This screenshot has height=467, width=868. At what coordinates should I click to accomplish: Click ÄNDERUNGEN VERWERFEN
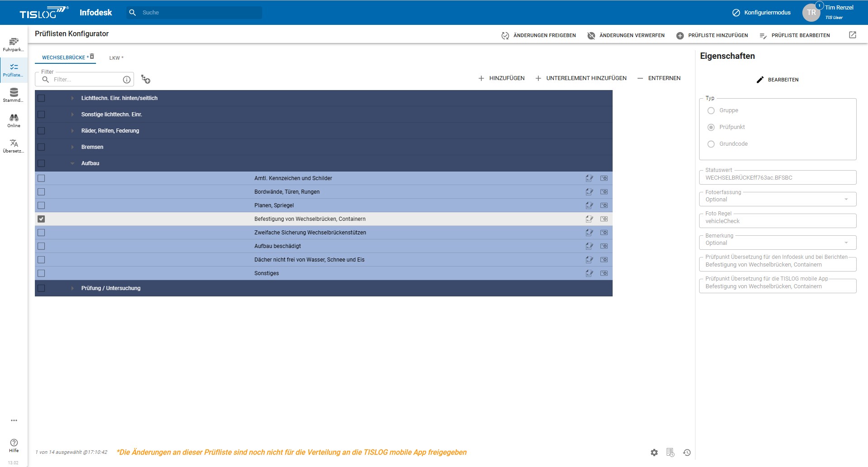point(626,35)
